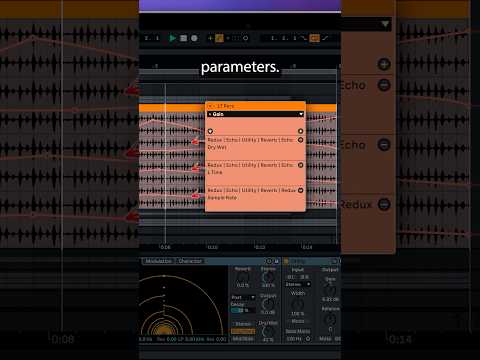Click Echo's Reverb amount knob
The width and height of the screenshot is (480, 360).
[242, 277]
